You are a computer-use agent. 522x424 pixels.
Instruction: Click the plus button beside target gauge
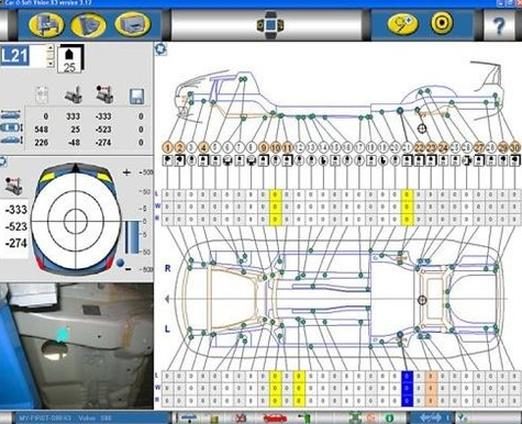127,172
